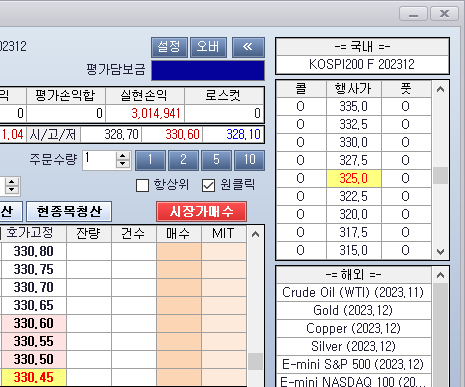Select Crude Oil (WTI) (2023.11) item
The width and height of the screenshot is (465, 387).
coord(354,292)
